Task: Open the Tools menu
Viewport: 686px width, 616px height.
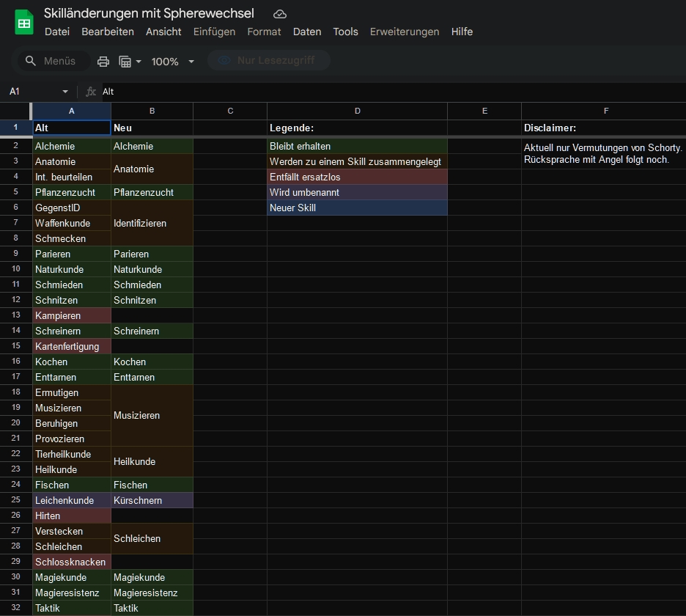Action: [345, 32]
